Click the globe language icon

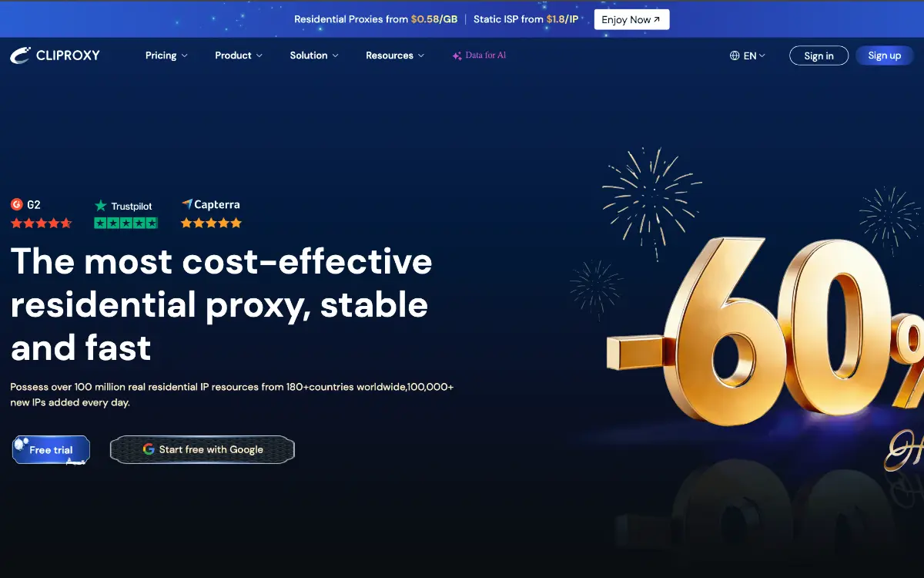[735, 55]
